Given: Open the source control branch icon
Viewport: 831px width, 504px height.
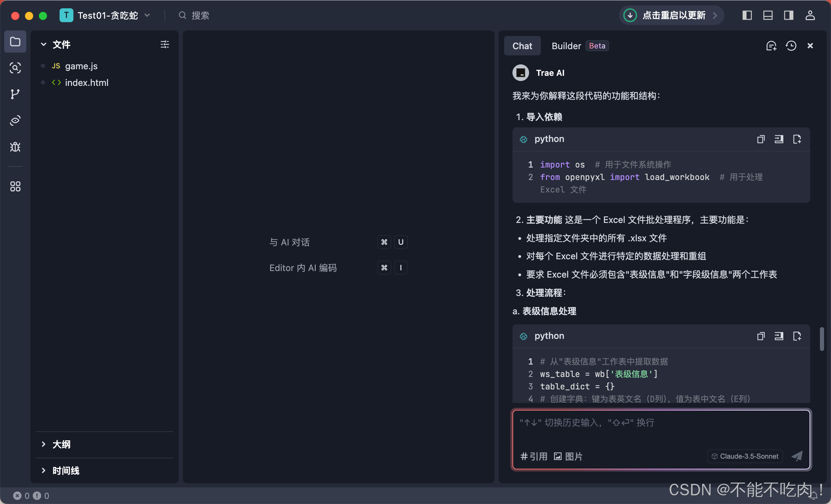Looking at the screenshot, I should (x=15, y=94).
